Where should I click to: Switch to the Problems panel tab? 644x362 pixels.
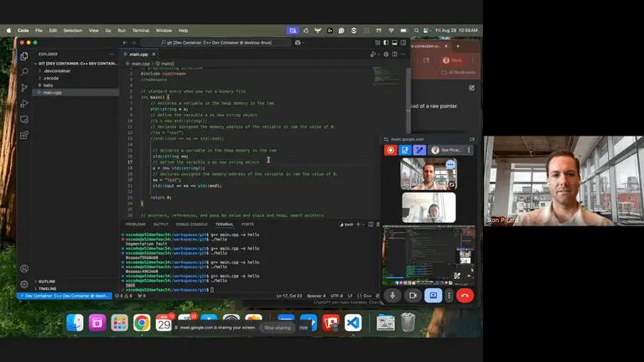136,225
